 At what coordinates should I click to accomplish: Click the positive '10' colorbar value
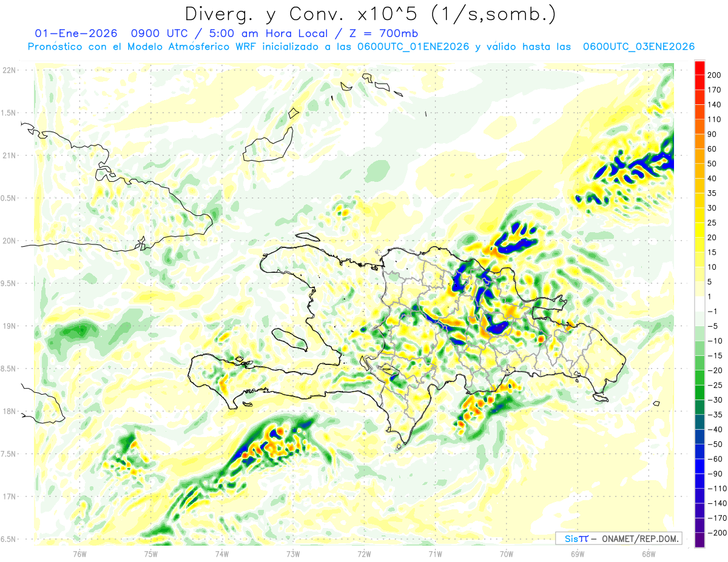click(713, 267)
